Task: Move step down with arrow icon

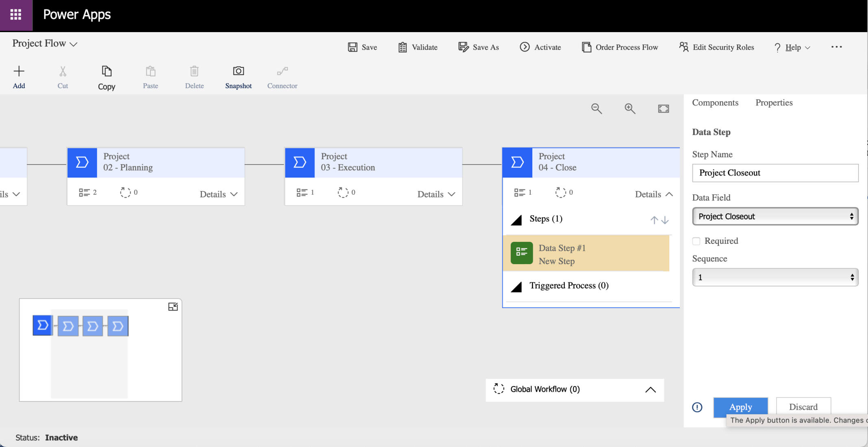Action: tap(665, 220)
